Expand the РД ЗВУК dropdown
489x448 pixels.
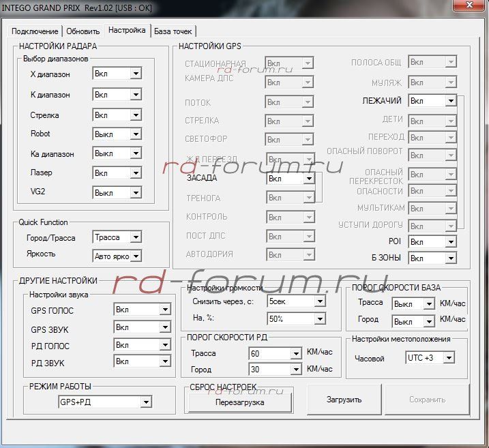(143, 361)
